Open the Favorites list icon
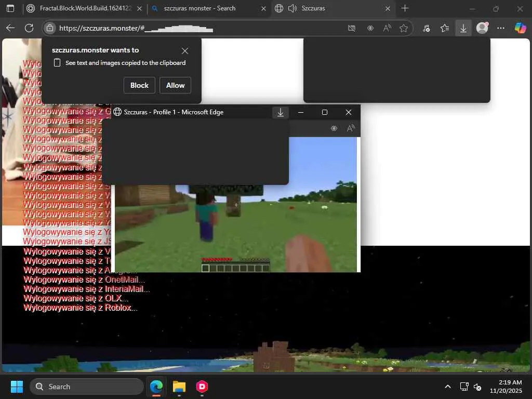 [445, 28]
